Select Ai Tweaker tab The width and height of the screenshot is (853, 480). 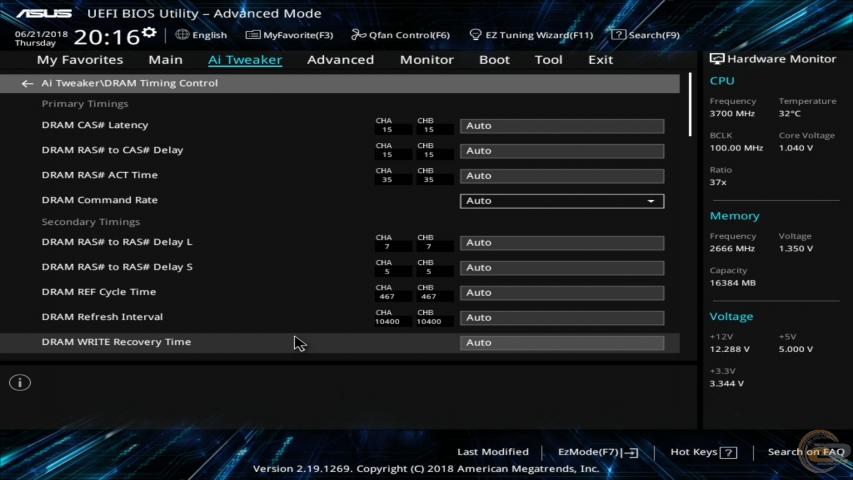click(x=245, y=60)
